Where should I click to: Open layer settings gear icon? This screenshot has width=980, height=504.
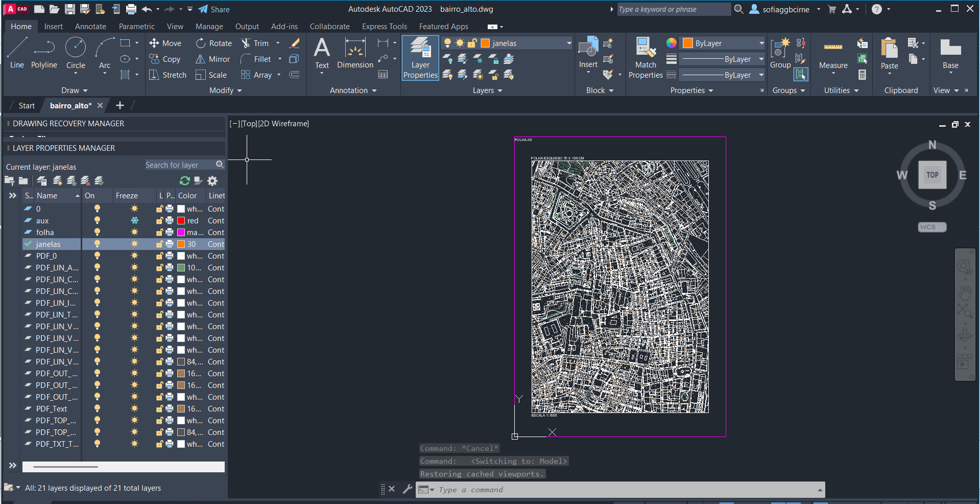tap(212, 181)
